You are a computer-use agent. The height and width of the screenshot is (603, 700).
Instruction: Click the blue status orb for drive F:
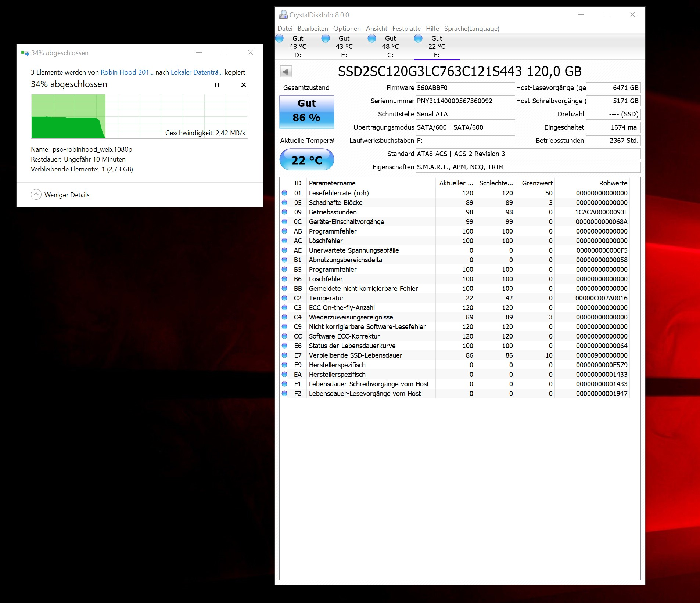(x=418, y=38)
